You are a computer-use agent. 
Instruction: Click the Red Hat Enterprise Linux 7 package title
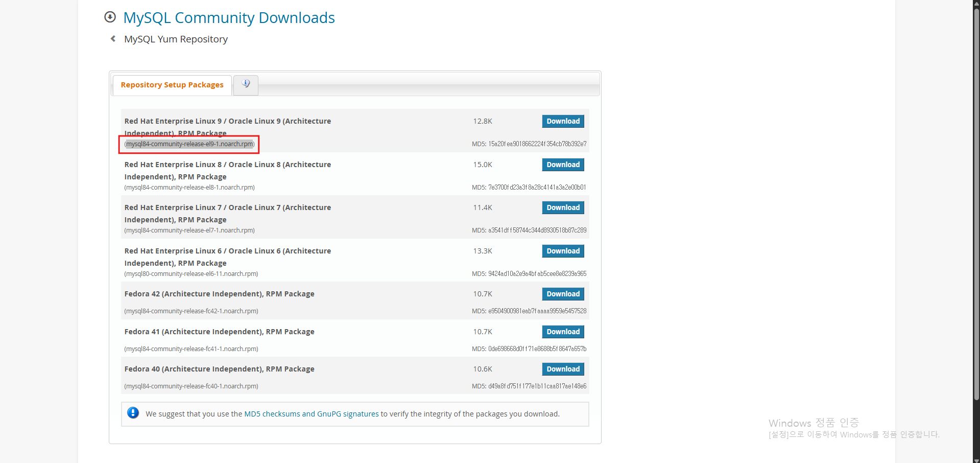pos(227,214)
